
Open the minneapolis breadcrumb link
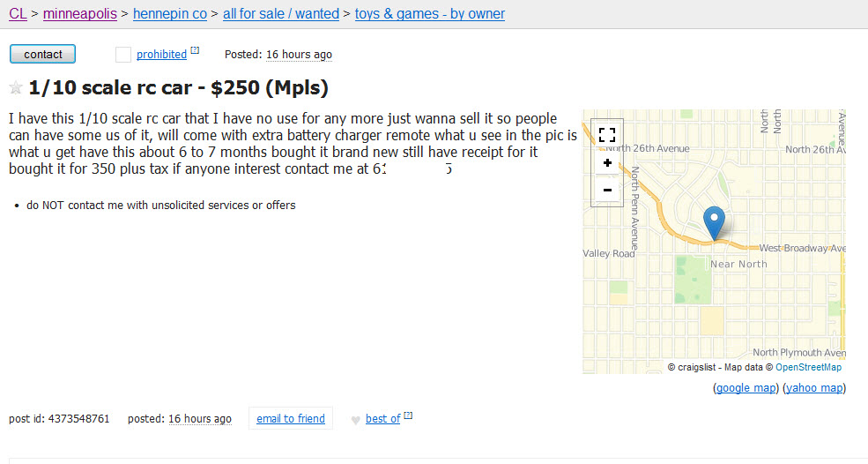[79, 14]
